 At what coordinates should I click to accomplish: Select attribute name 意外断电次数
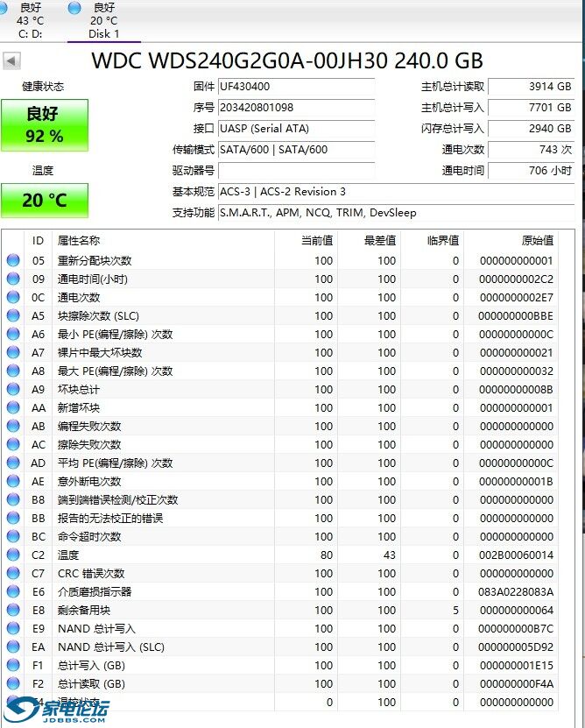tap(89, 482)
